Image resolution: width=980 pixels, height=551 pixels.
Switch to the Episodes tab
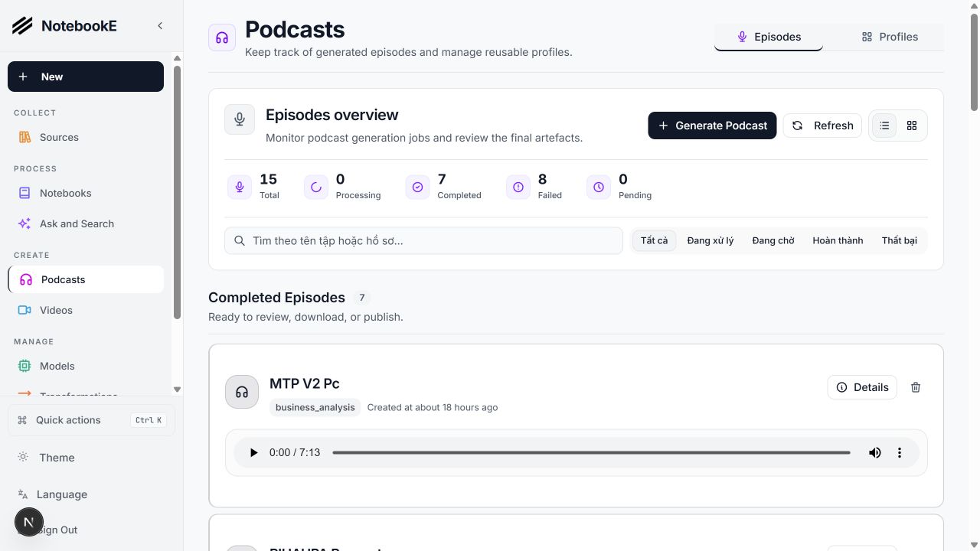pyautogui.click(x=769, y=37)
